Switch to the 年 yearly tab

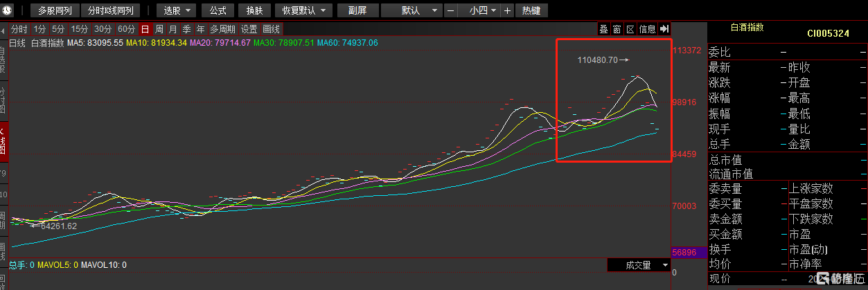pos(200,29)
